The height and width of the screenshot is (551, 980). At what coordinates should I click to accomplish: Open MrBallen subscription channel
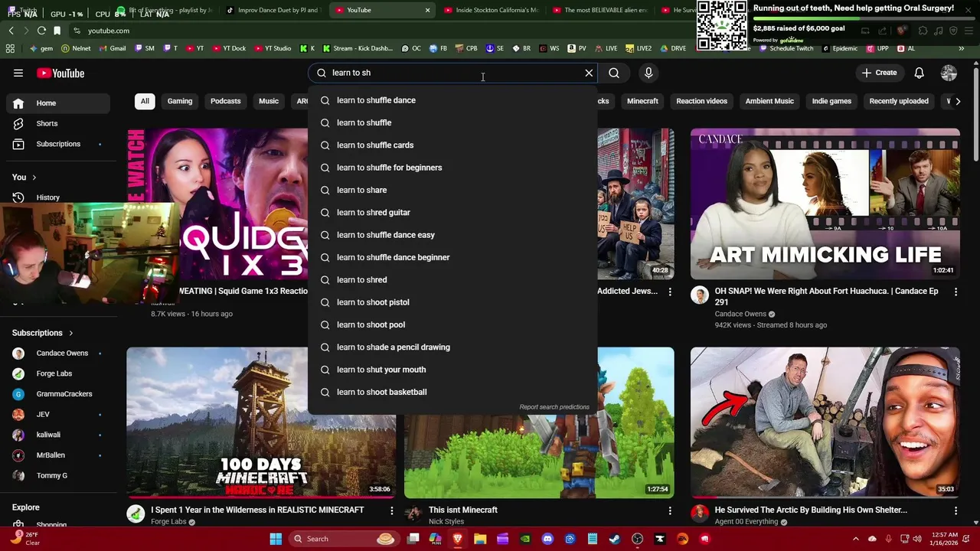click(x=58, y=455)
